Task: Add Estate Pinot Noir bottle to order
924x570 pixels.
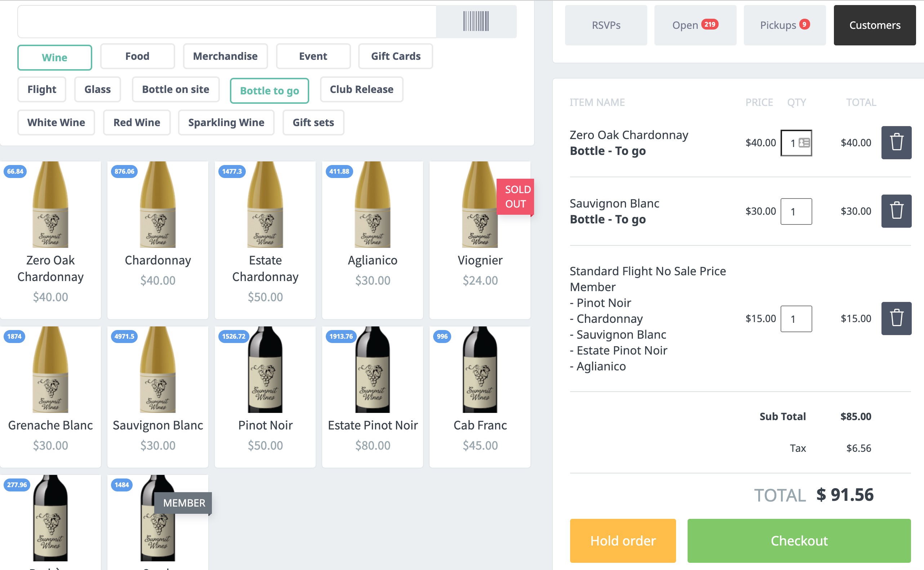Action: pos(372,396)
